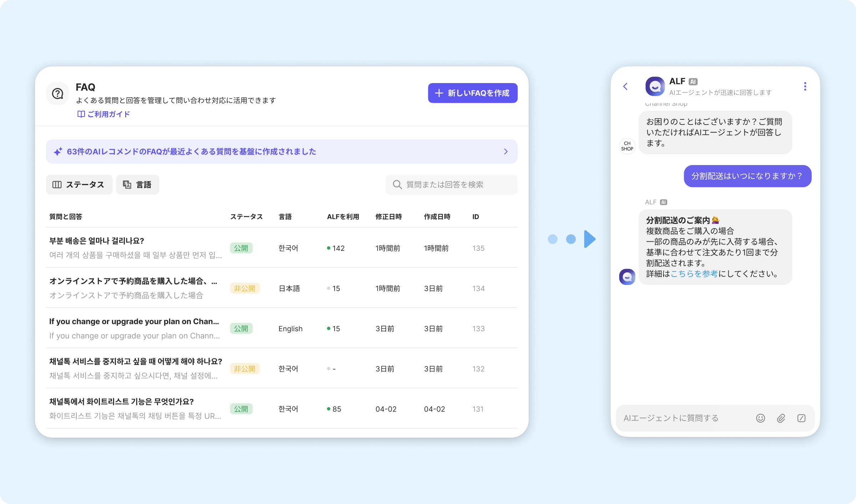Open the 63件のAIレコメンド banner
The image size is (856, 504).
click(x=281, y=151)
